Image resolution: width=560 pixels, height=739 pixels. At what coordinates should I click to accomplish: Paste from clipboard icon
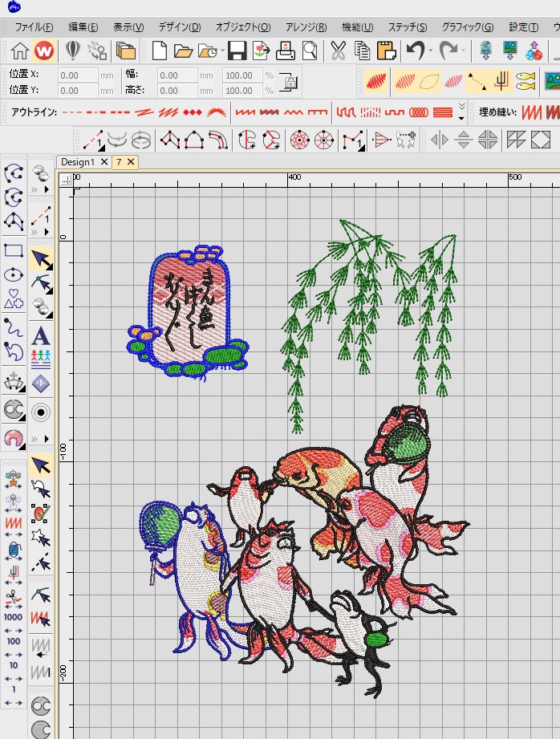coord(387,51)
